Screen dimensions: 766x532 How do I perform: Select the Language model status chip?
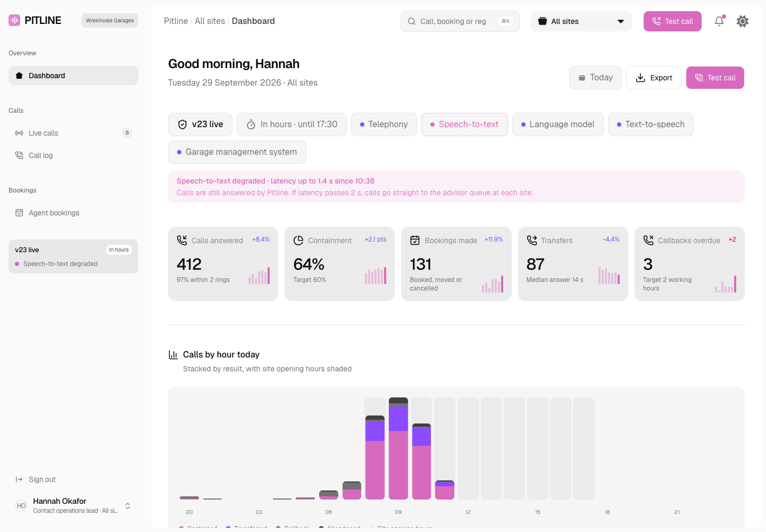[558, 124]
